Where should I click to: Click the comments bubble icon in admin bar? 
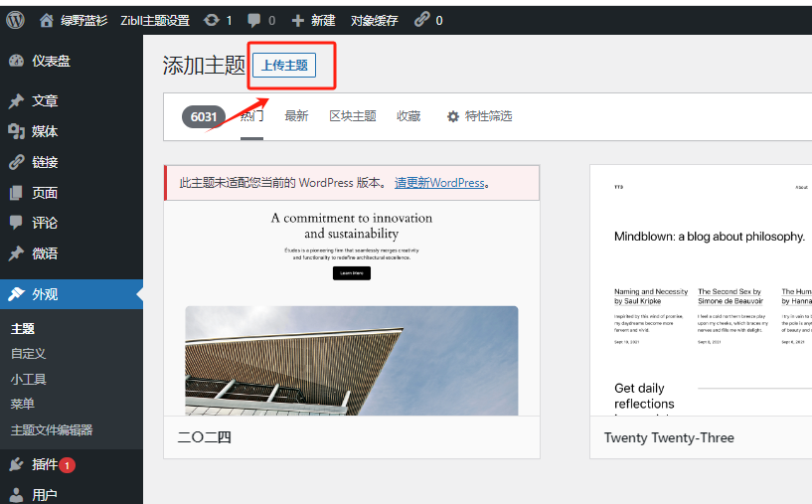point(253,20)
